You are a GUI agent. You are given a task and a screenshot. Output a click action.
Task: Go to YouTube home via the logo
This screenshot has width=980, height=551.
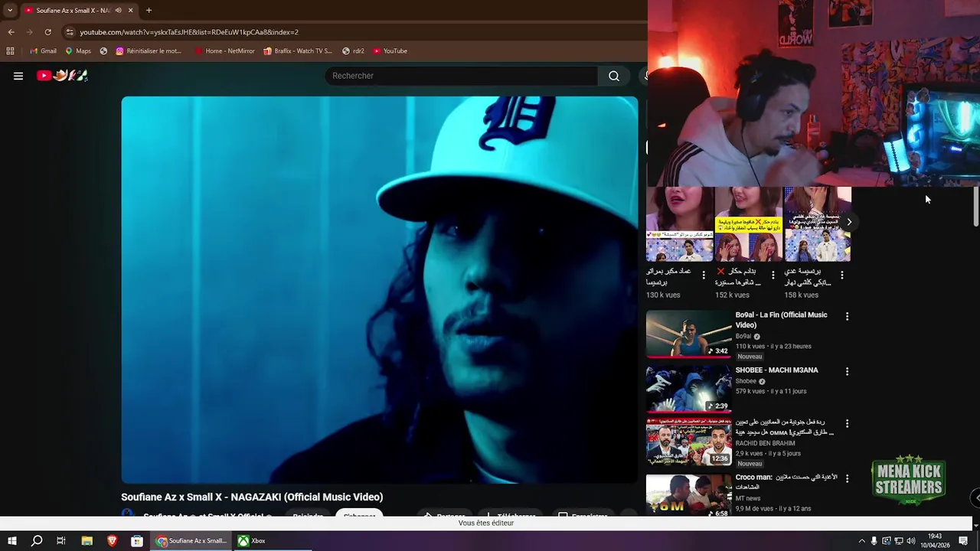point(62,76)
